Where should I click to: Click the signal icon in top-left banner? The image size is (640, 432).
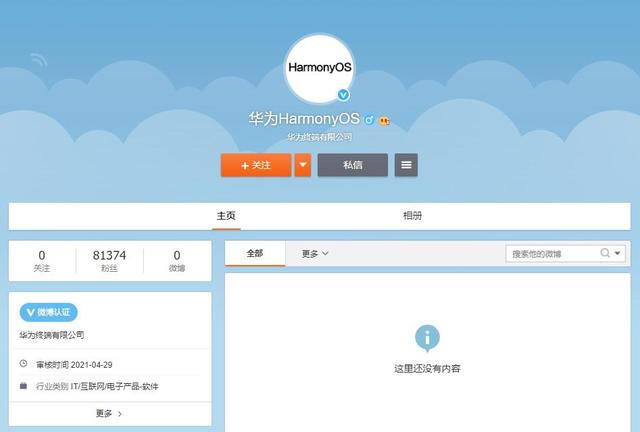(38, 61)
